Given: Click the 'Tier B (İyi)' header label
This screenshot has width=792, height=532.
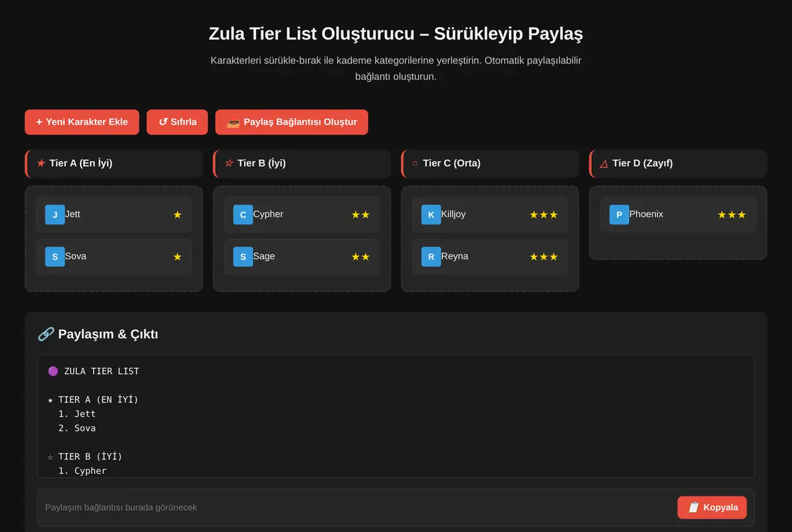Looking at the screenshot, I should (x=261, y=163).
